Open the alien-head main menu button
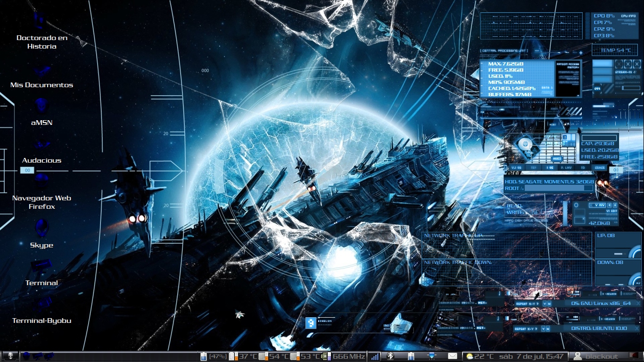The width and height of the screenshot is (644, 362). (x=10, y=356)
